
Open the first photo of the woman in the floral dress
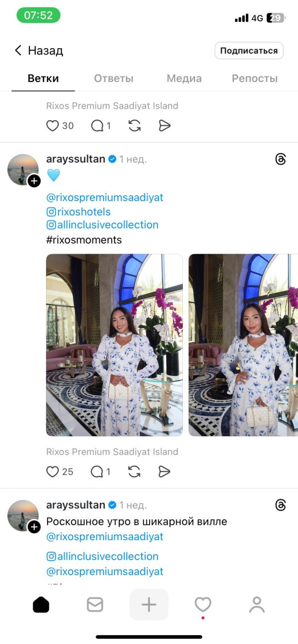114,345
